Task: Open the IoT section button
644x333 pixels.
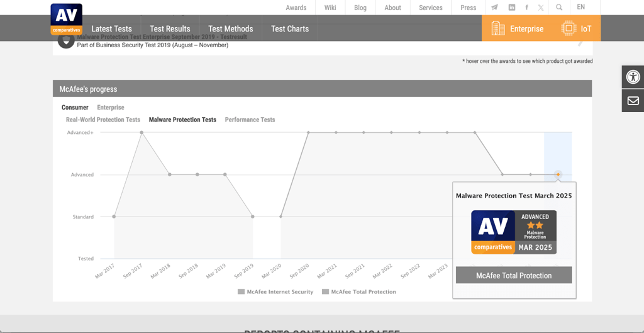Action: (576, 28)
